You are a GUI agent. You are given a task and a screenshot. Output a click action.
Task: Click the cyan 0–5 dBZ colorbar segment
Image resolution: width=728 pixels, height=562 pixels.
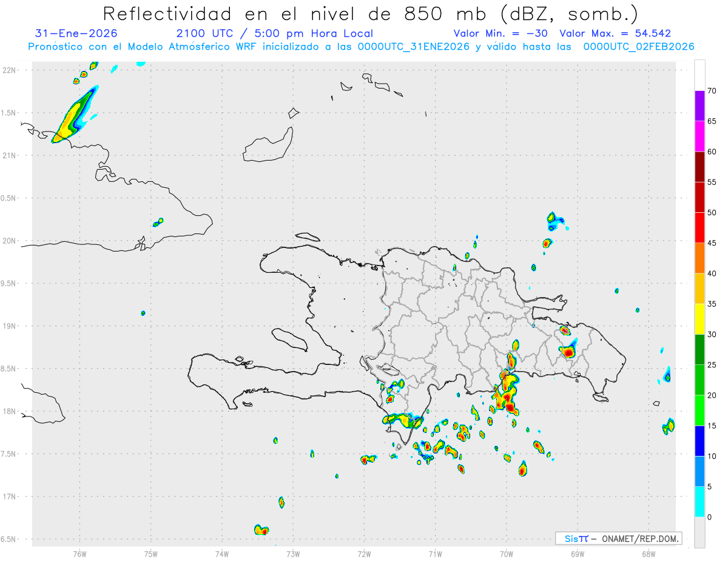coord(699,502)
